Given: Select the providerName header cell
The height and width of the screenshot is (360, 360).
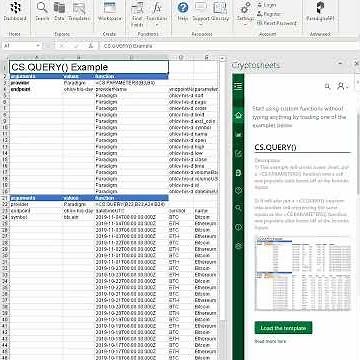Looking at the screenshot, I should [132, 89].
